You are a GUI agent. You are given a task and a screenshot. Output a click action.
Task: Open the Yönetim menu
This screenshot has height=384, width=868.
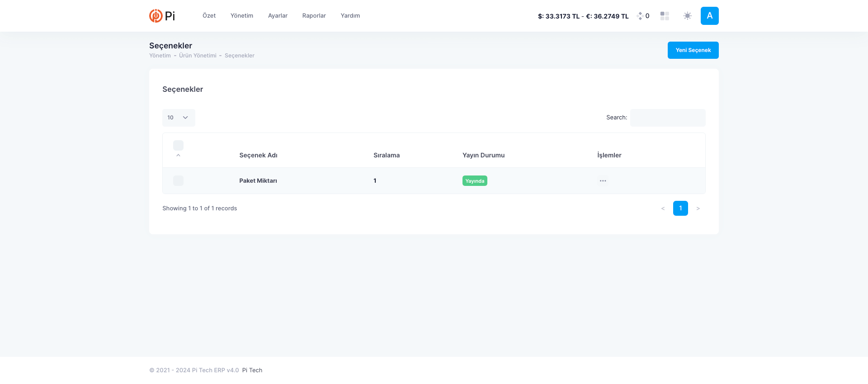tap(242, 16)
